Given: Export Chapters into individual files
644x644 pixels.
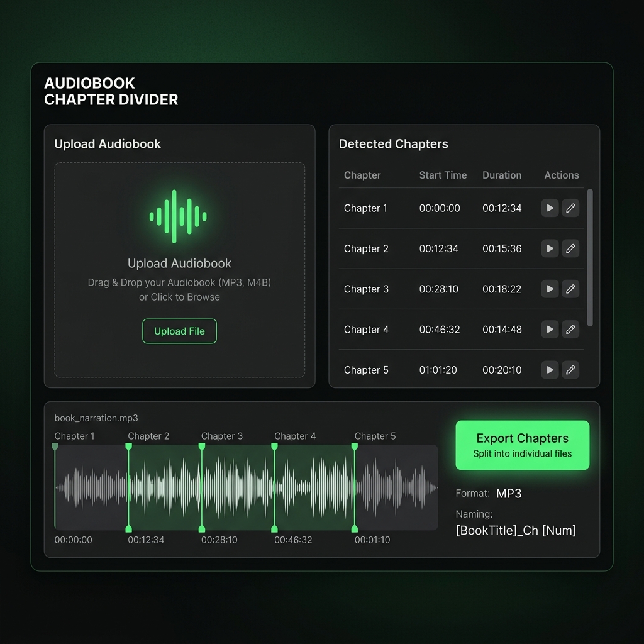Looking at the screenshot, I should point(523,445).
